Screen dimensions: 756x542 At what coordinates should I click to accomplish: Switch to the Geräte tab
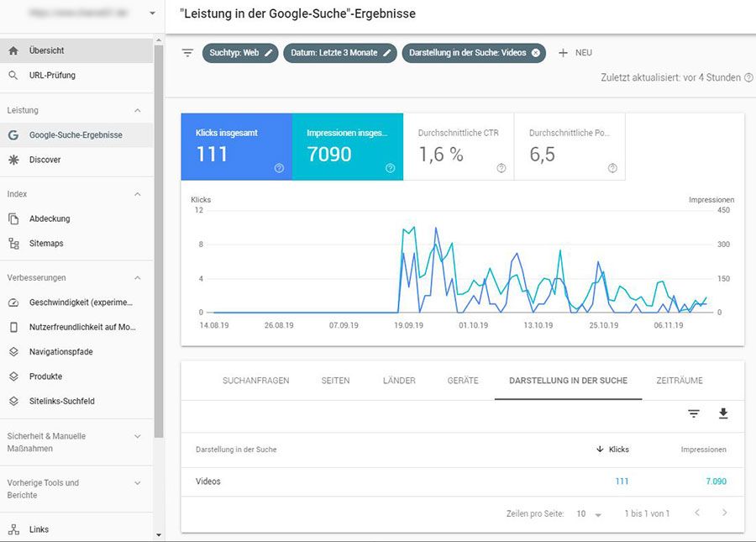click(463, 381)
